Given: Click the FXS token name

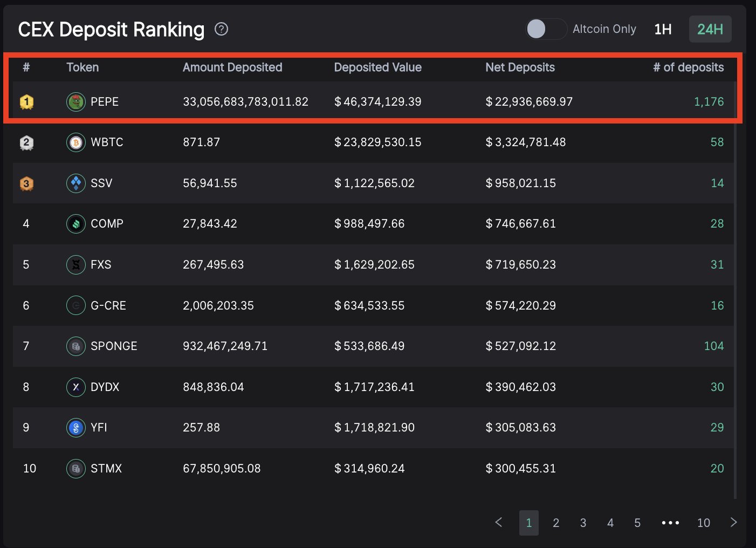Looking at the screenshot, I should 101,265.
